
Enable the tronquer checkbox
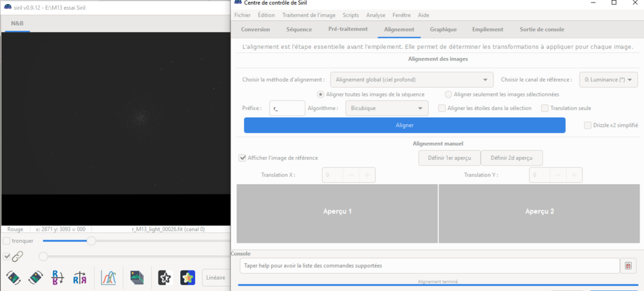(x=6, y=241)
